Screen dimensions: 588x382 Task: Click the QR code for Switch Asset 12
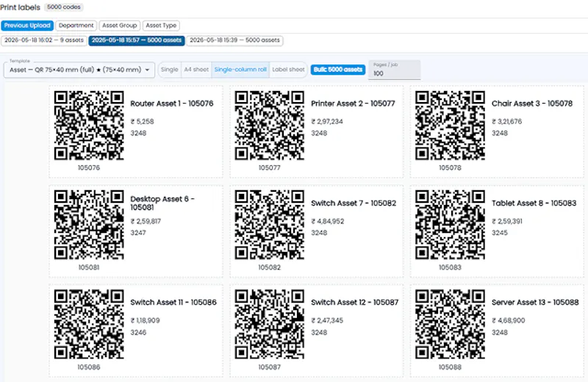coord(270,324)
